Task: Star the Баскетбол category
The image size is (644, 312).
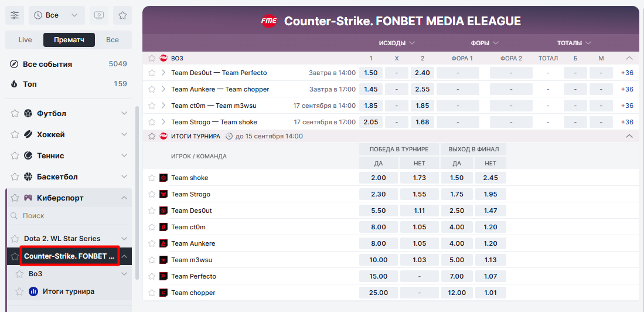Action: 15,177
